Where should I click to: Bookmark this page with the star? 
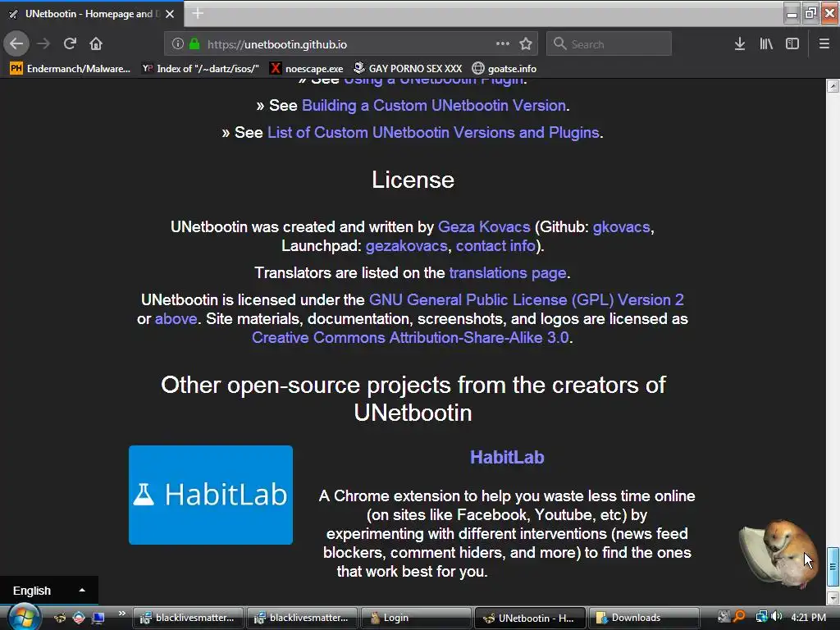pyautogui.click(x=526, y=44)
